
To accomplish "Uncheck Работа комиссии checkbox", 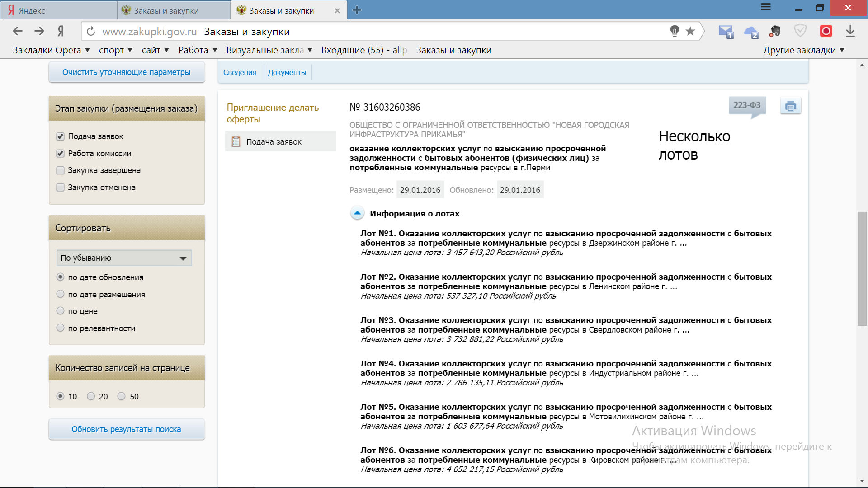I will [x=60, y=154].
